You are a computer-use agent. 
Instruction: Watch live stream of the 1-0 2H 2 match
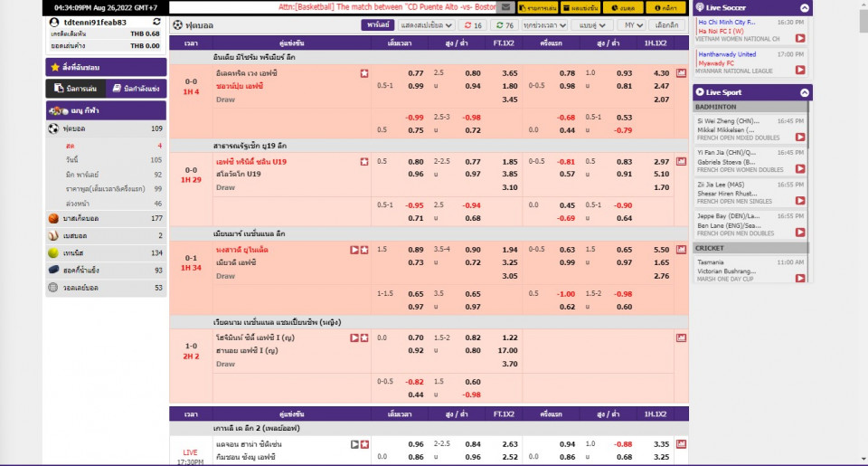354,338
